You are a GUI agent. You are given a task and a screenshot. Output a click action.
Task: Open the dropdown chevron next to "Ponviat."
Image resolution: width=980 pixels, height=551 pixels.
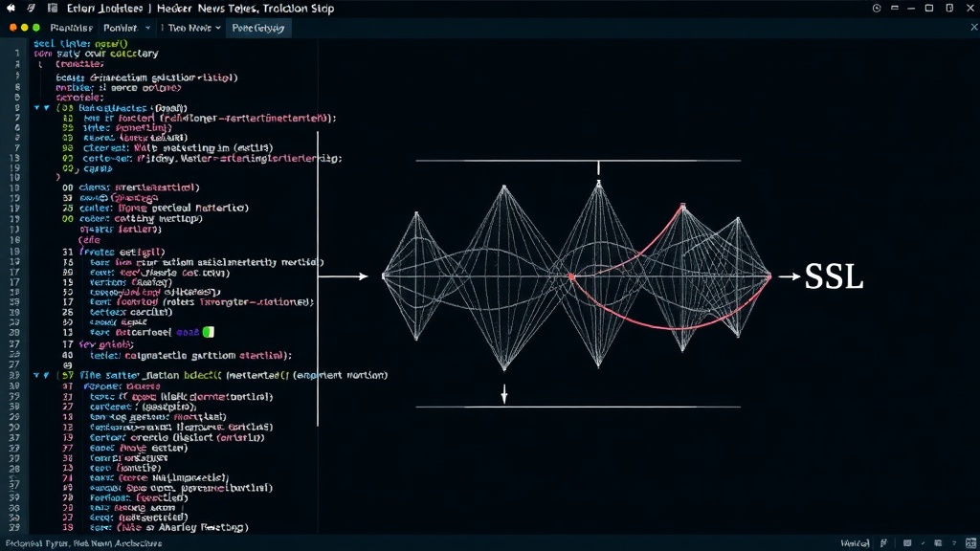[147, 28]
